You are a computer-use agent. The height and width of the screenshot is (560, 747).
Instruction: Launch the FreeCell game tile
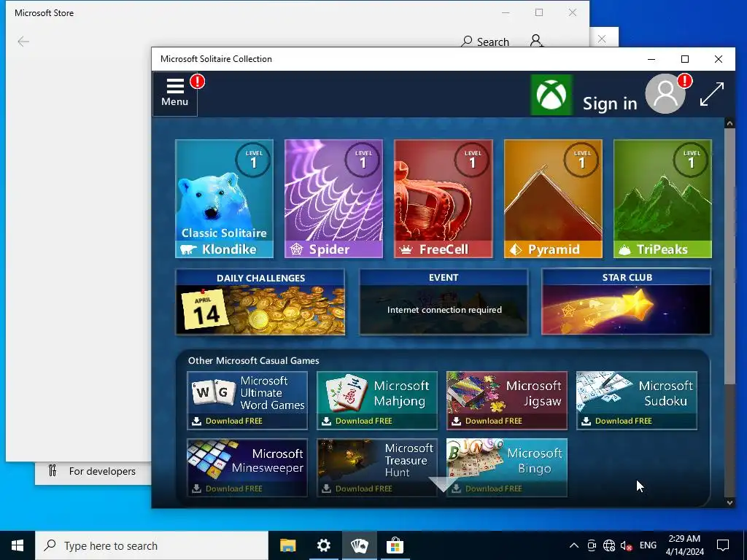443,198
